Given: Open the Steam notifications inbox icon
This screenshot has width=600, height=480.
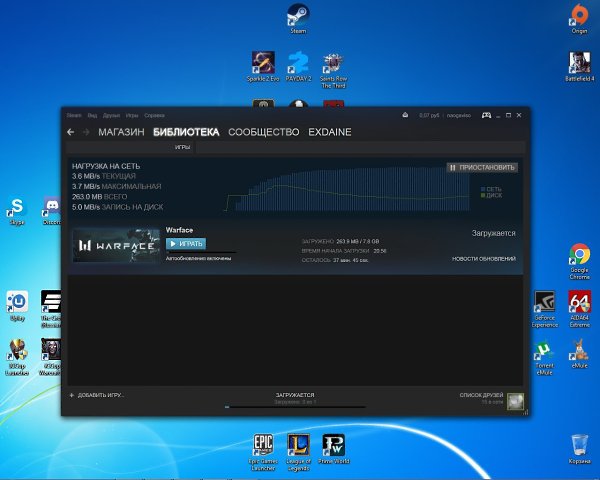Looking at the screenshot, I should (405, 115).
